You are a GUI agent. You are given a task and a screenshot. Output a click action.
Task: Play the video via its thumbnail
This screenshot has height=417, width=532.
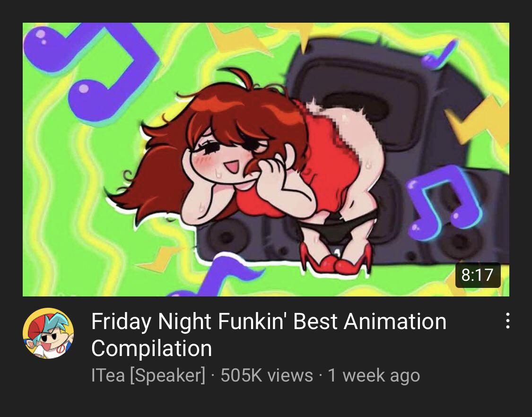(x=266, y=159)
